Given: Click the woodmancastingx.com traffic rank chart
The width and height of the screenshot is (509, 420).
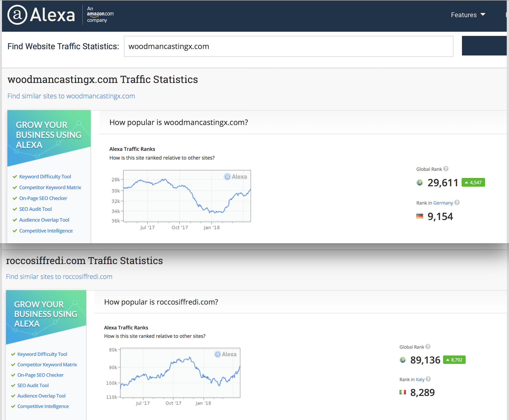Looking at the screenshot, I should (187, 196).
